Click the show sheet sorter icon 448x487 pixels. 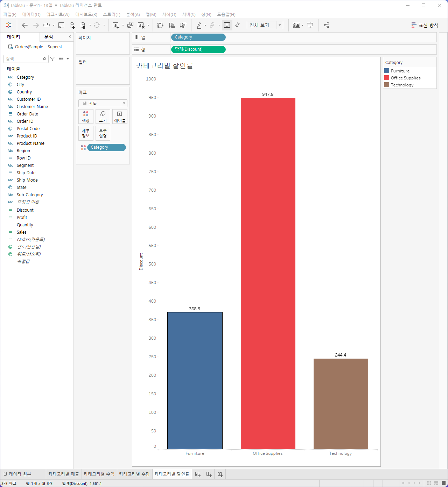coord(429,483)
